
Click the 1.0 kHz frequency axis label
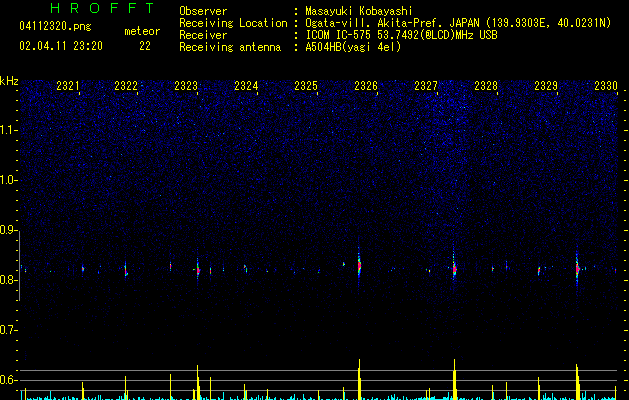[x=9, y=180]
